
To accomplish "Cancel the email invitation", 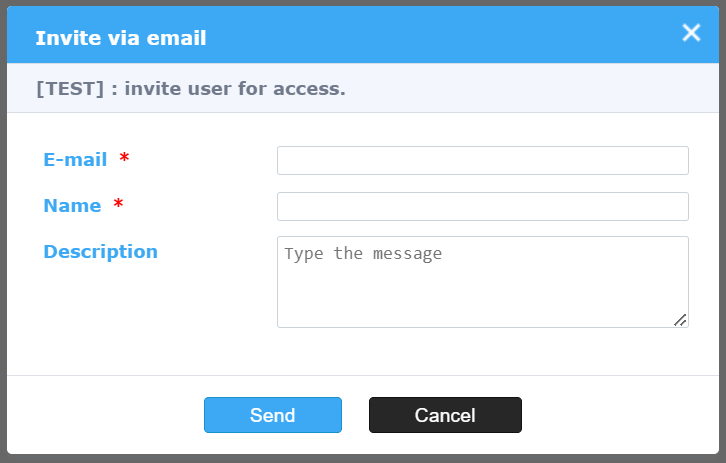I will [445, 415].
